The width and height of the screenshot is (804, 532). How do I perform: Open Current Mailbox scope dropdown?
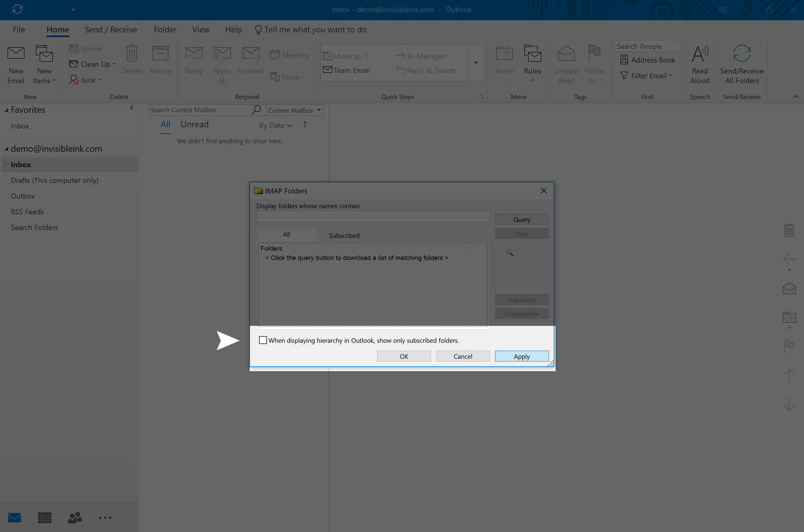pyautogui.click(x=295, y=110)
